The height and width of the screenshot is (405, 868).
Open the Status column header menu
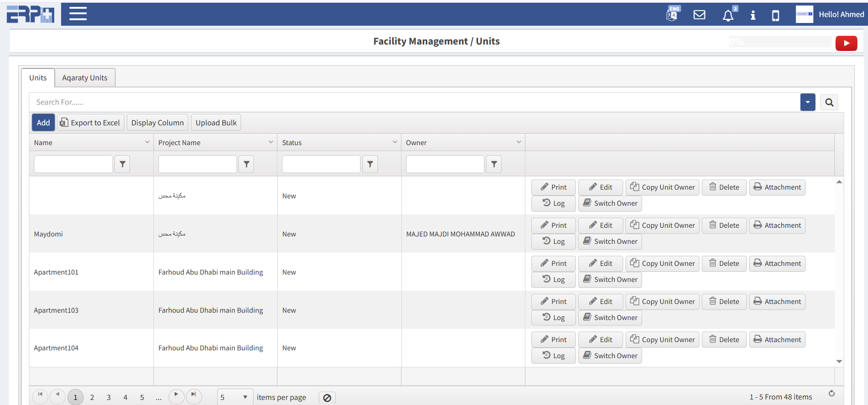click(x=395, y=142)
